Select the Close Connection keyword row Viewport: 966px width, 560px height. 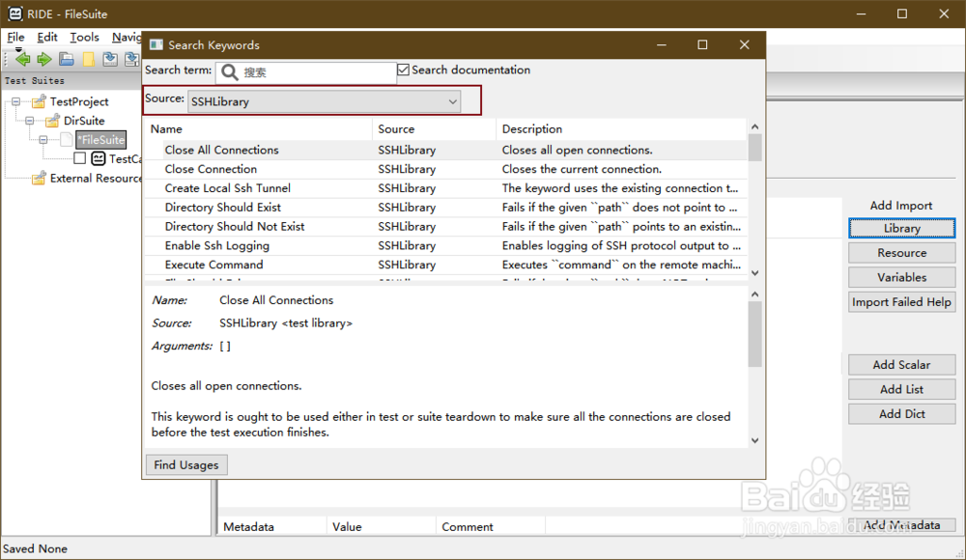446,169
